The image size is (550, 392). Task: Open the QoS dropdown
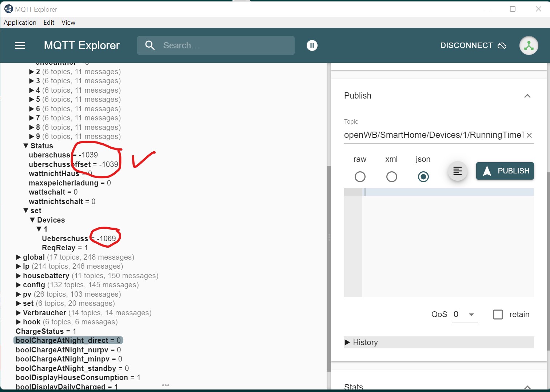coord(465,315)
